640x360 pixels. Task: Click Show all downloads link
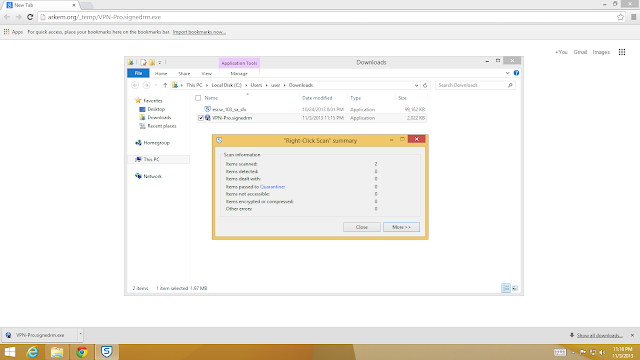[x=600, y=335]
